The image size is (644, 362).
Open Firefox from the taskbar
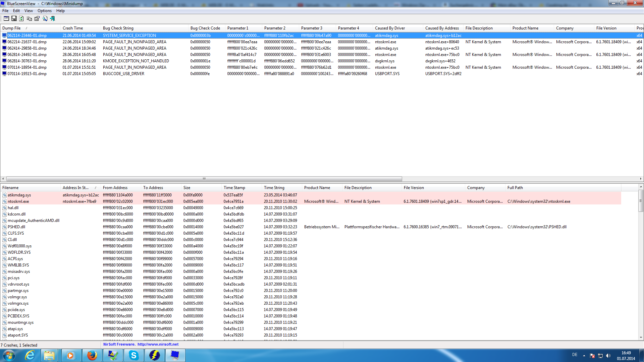coord(92,355)
